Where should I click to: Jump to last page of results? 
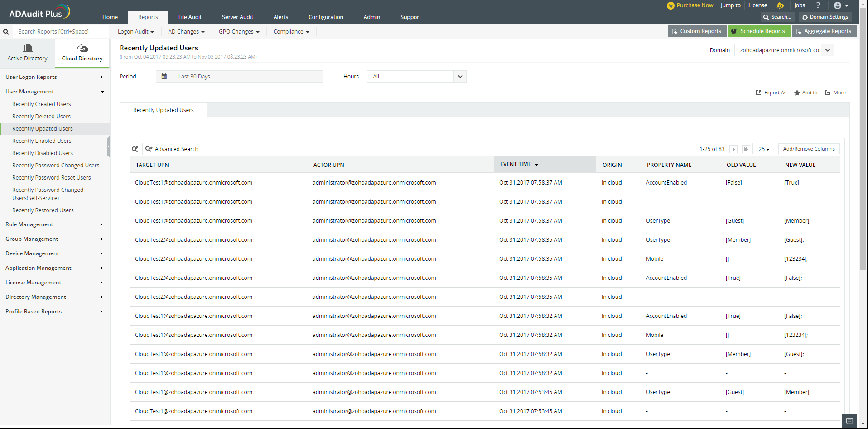point(746,149)
